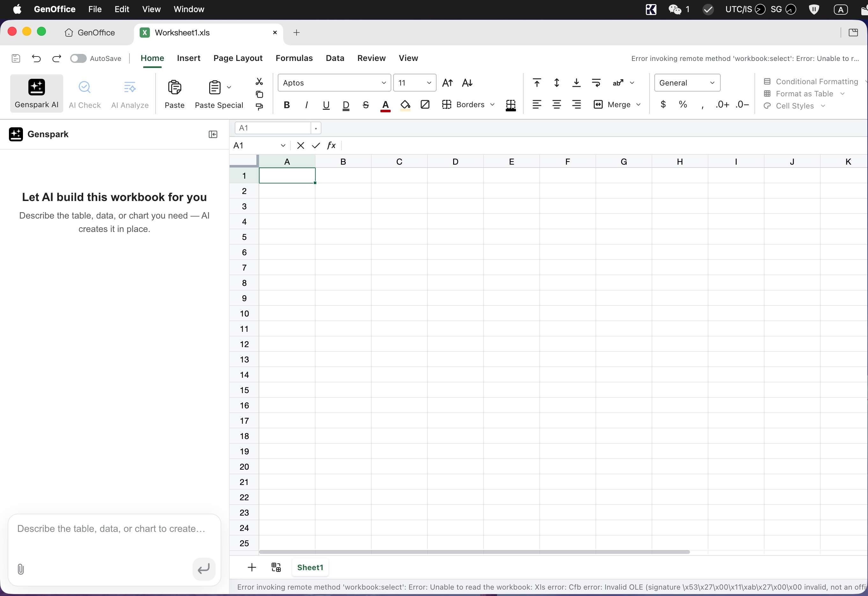Select the Sheet1 tab

pos(310,567)
